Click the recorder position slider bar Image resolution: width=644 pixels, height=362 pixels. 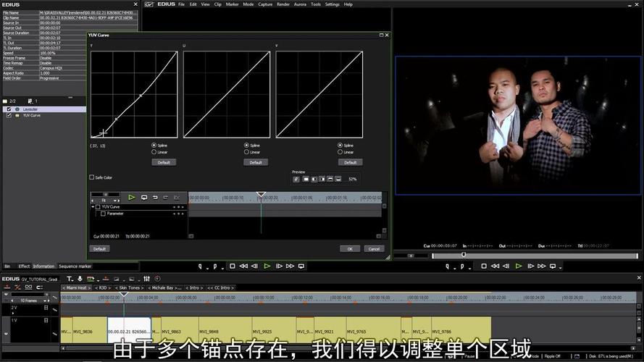535,256
